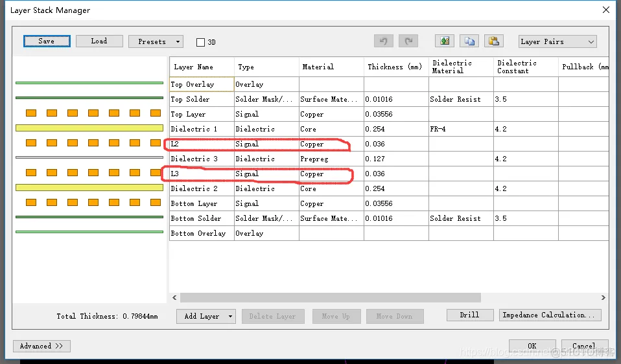The image size is (621, 364).
Task: Click Dielectric 2 Core material cell
Action: click(331, 188)
